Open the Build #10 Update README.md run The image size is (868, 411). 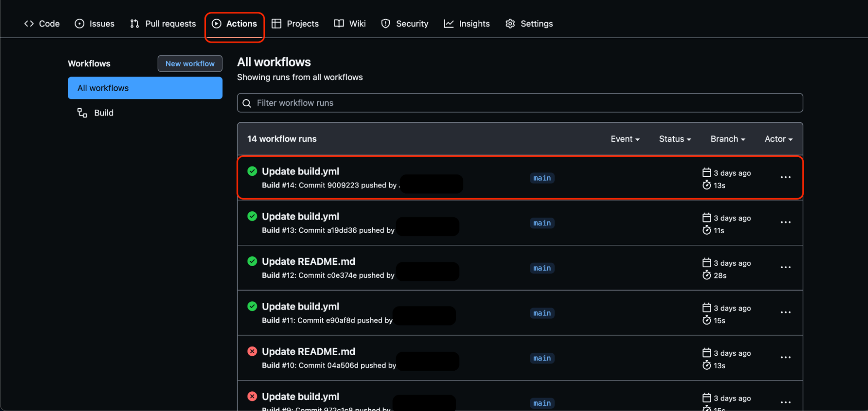tap(308, 352)
